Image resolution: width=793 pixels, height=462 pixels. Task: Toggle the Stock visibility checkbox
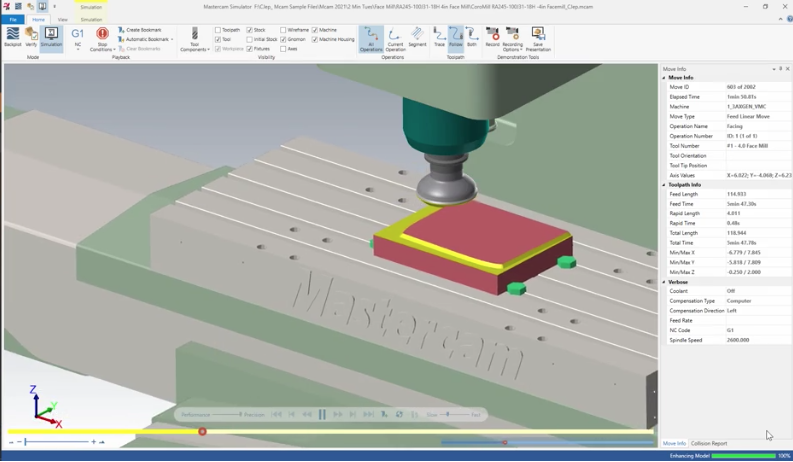pos(249,30)
